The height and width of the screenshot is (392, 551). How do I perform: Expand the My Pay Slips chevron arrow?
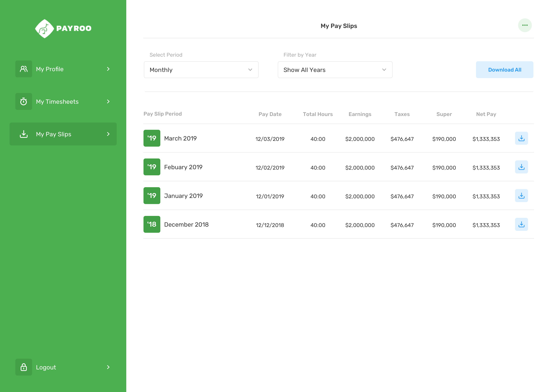[x=108, y=134]
